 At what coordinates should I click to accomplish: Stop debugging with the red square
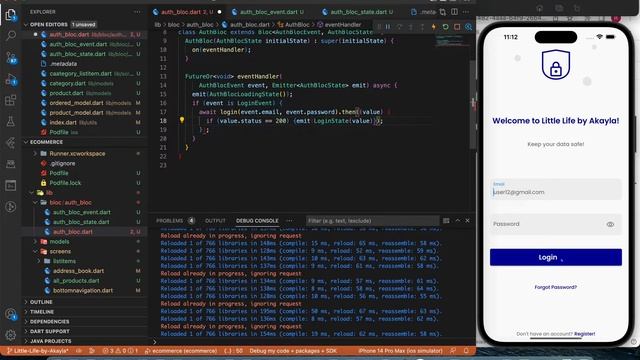457,27
